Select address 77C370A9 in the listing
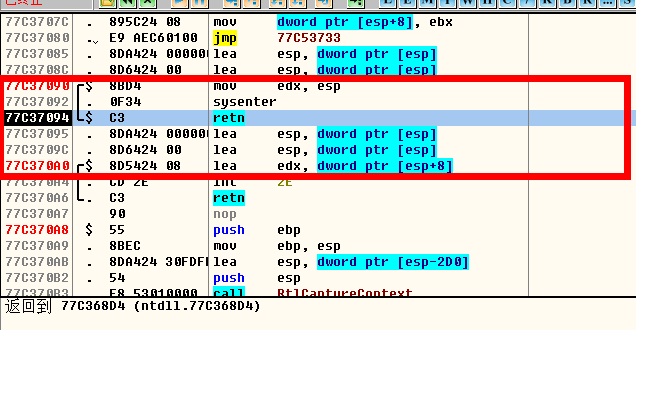 point(37,246)
